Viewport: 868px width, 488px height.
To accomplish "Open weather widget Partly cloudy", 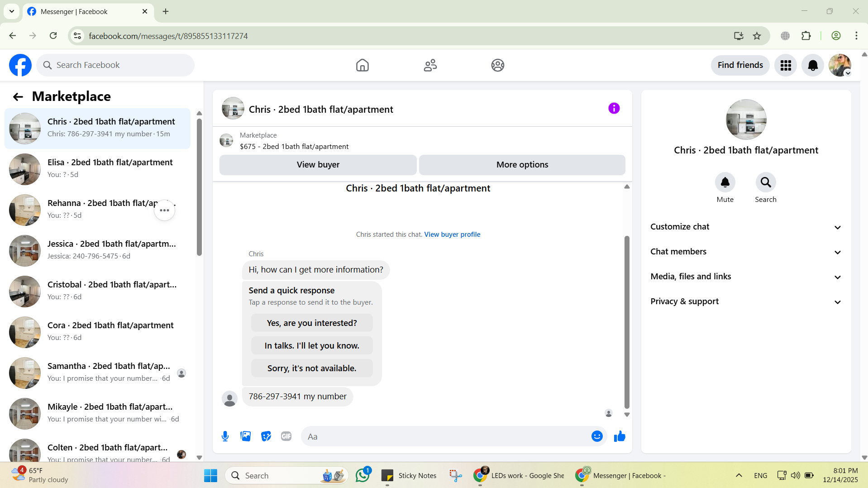I will pyautogui.click(x=40, y=475).
